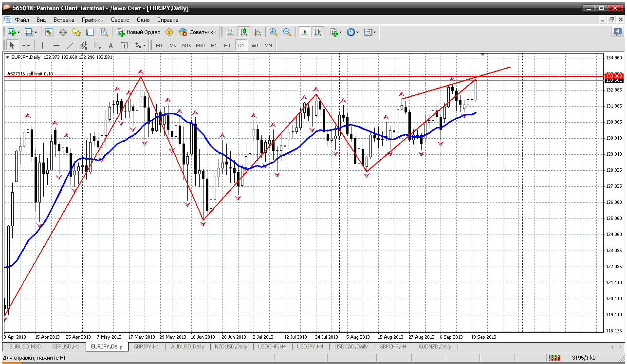Set timeframe to H1
This screenshot has width=627, height=364.
pyautogui.click(x=214, y=45)
